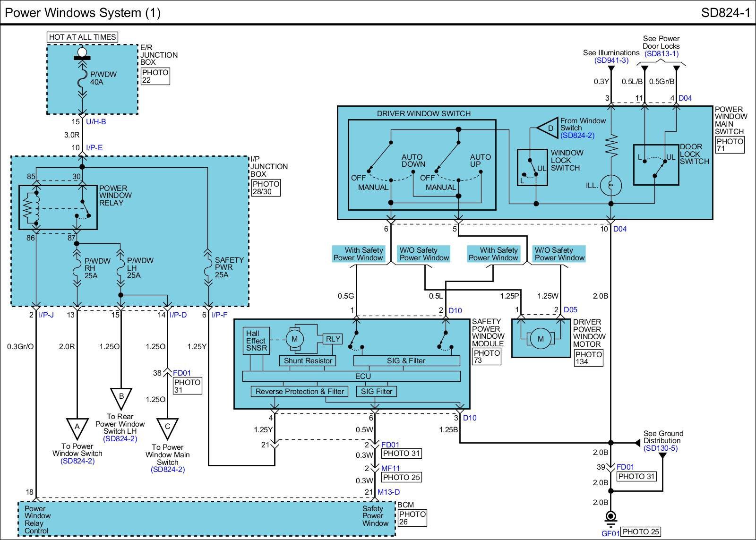
Task: Select the power window relay coil symbol
Action: [x=31, y=207]
